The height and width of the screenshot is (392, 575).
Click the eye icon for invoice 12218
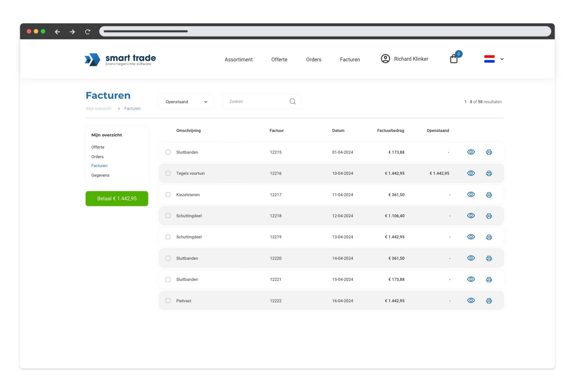pos(471,216)
